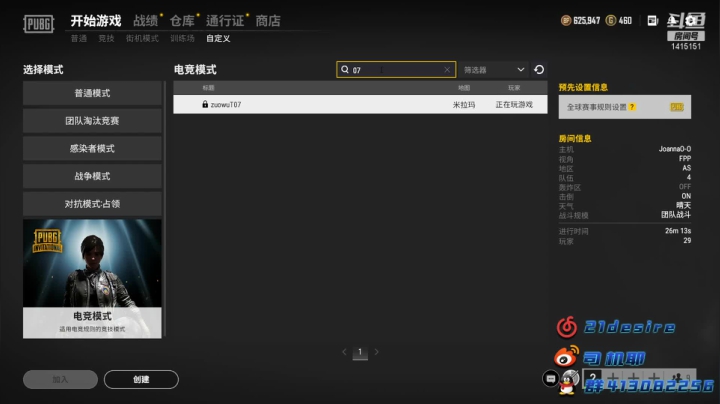Choose the 对抗模式:占领 mode button

click(92, 204)
